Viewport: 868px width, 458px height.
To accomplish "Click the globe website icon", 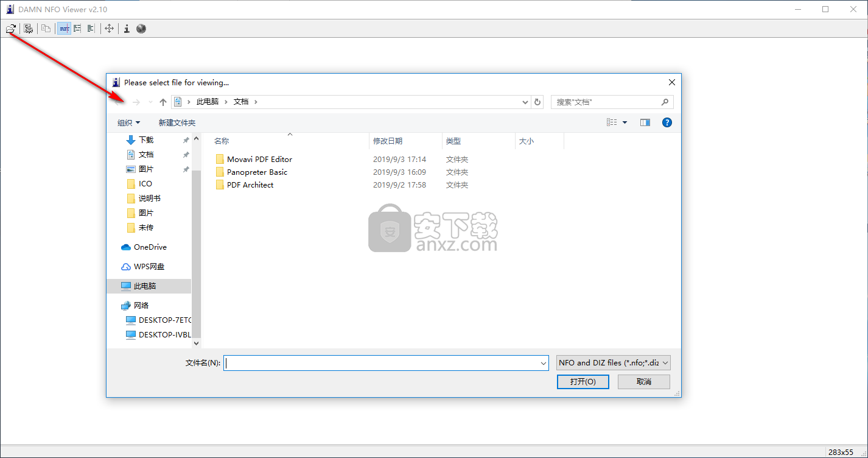I will (141, 29).
